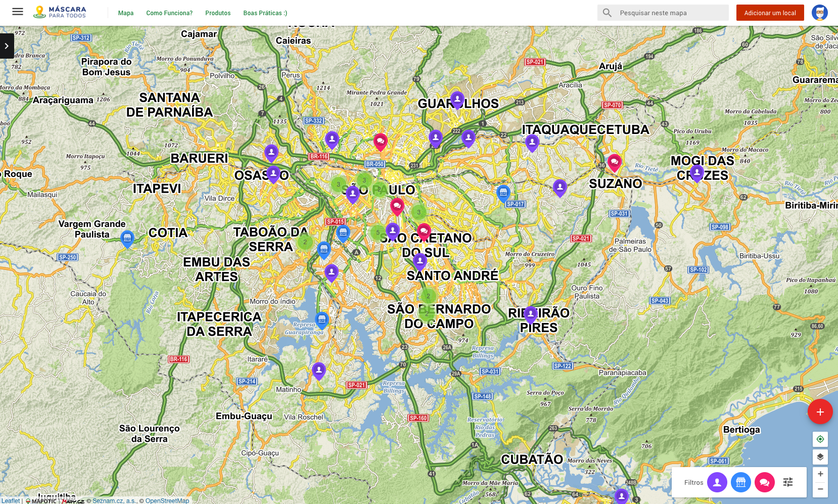Select blue store marker near SP-017
Image resolution: width=838 pixels, height=504 pixels.
[503, 193]
